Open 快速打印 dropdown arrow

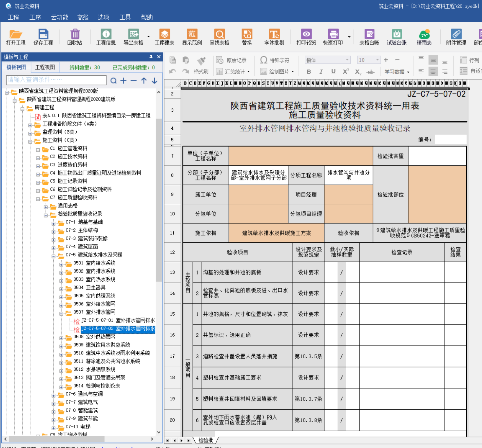click(x=349, y=37)
